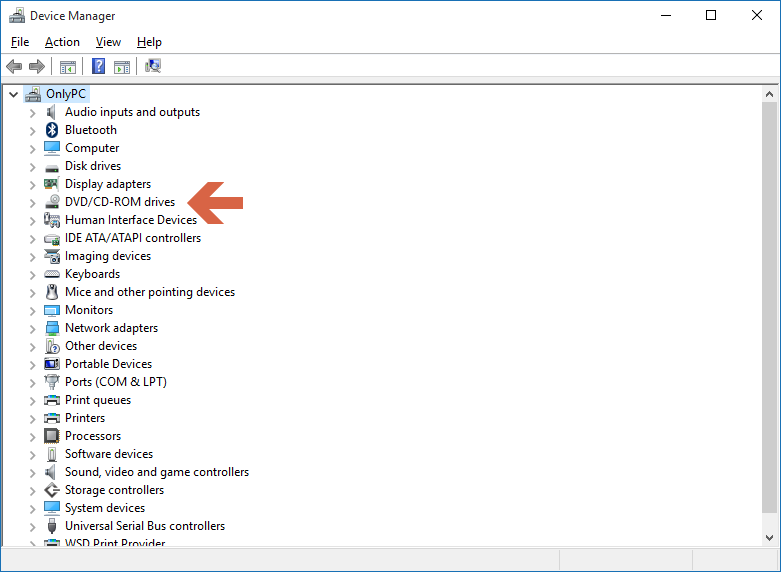The image size is (781, 572).
Task: Click the Forward arrow toolbar icon
Action: click(x=37, y=66)
